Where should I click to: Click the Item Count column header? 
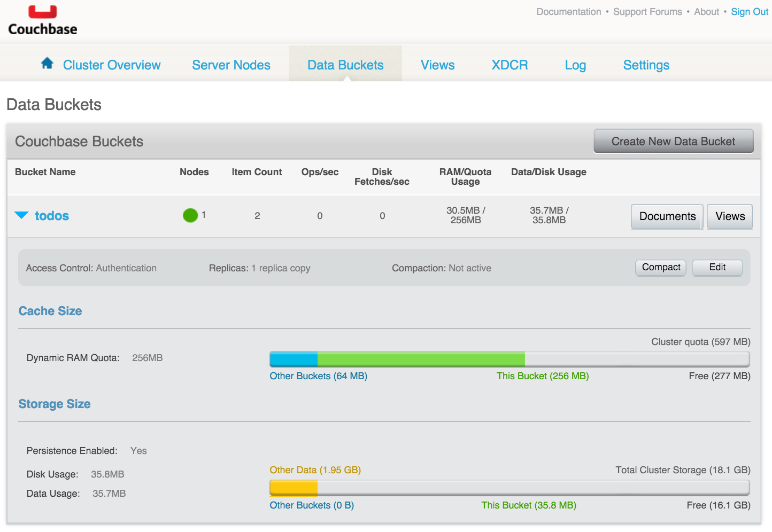click(257, 172)
